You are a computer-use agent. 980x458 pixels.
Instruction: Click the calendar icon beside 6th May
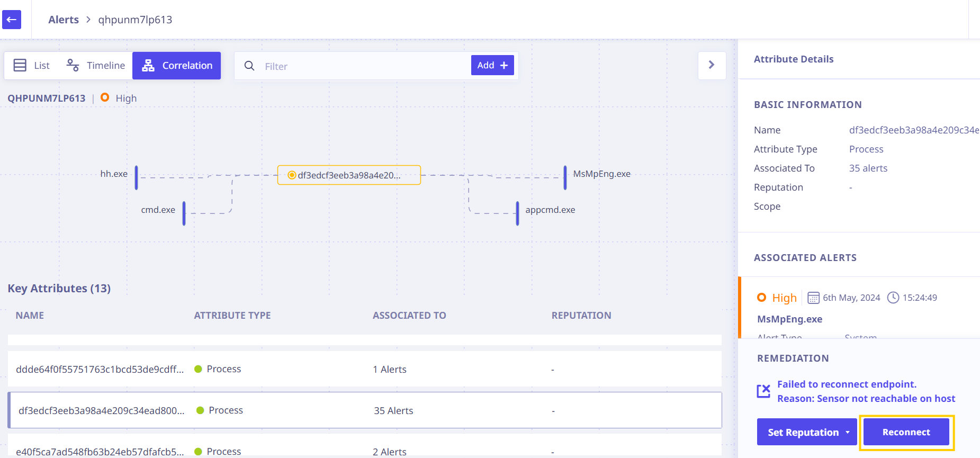813,298
